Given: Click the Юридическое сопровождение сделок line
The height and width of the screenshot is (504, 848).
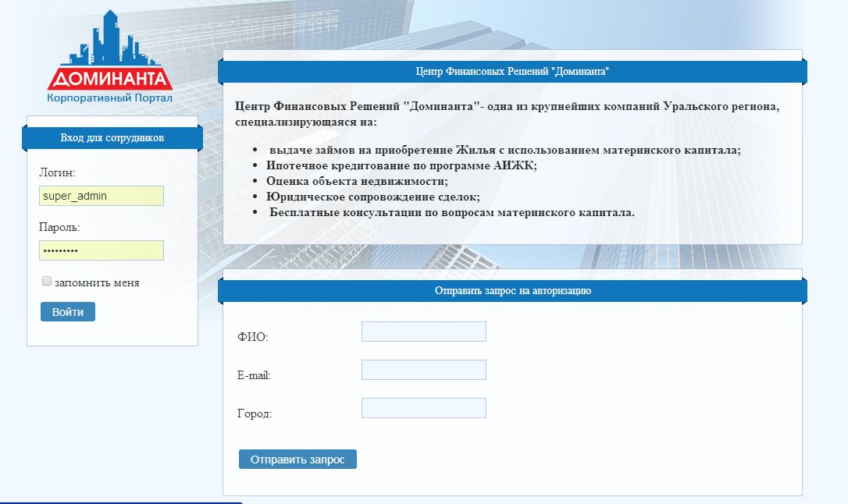Looking at the screenshot, I should 373,197.
